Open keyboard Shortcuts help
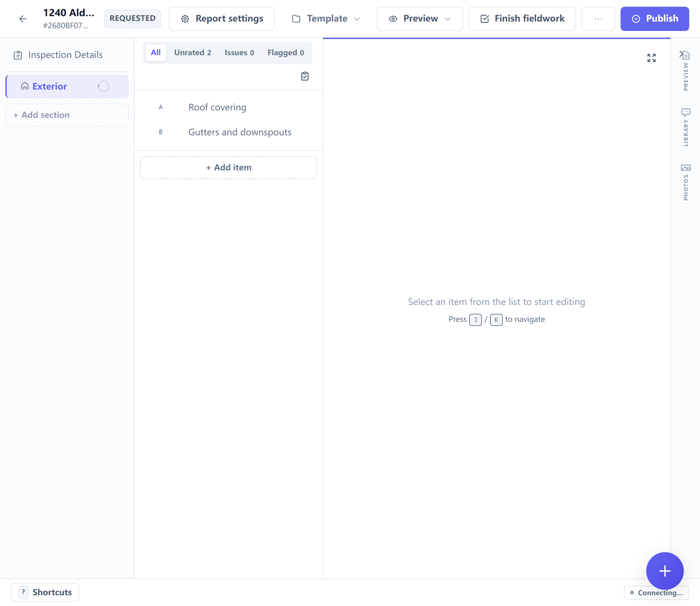The image size is (700, 606). [45, 593]
